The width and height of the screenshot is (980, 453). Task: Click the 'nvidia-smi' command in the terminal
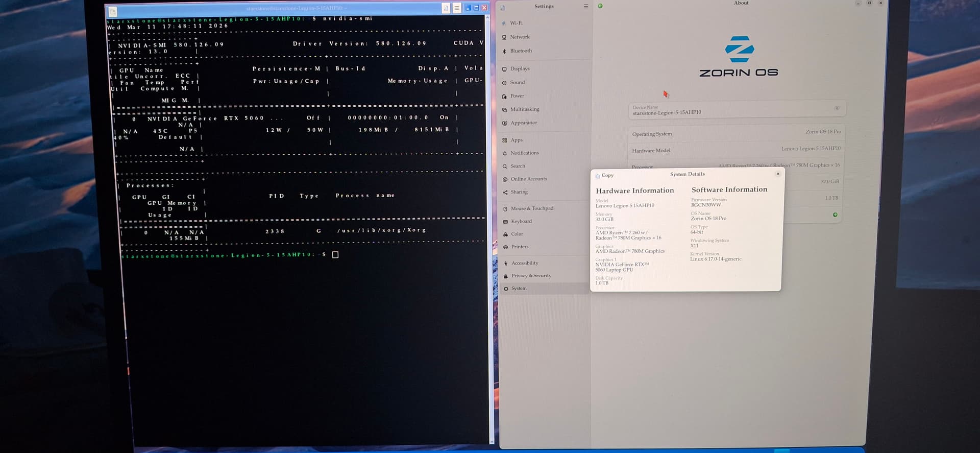(348, 18)
